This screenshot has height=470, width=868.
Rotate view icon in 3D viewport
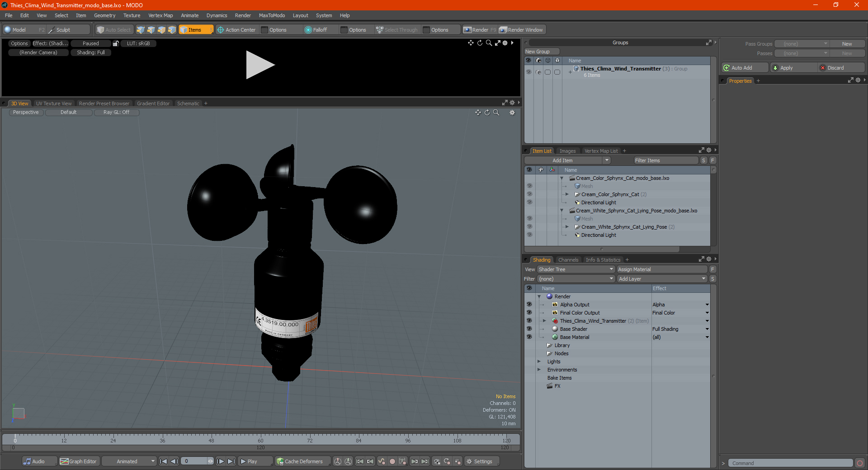pyautogui.click(x=487, y=113)
